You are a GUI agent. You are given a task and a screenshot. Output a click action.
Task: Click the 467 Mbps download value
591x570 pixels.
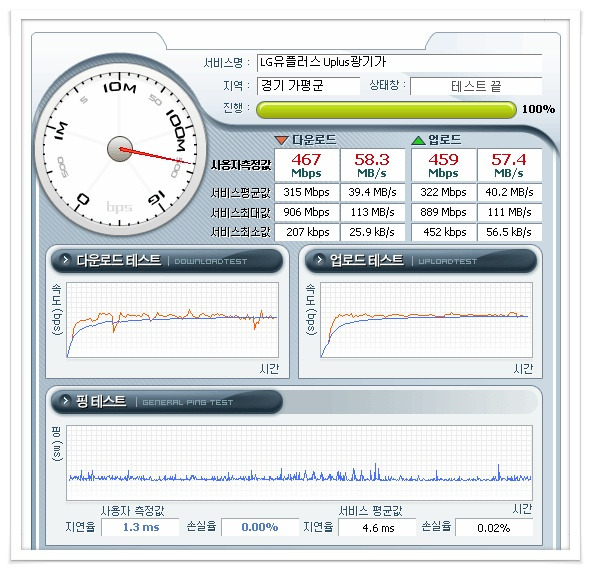click(x=306, y=165)
